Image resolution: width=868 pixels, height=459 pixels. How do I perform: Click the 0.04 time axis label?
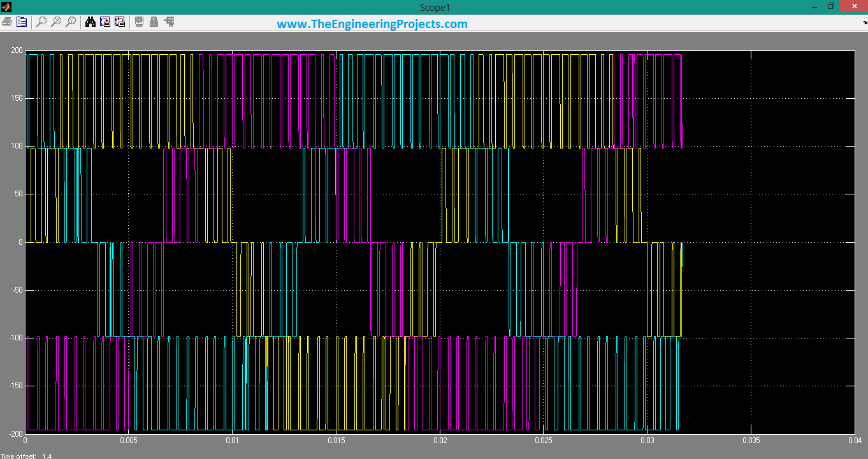(x=854, y=441)
